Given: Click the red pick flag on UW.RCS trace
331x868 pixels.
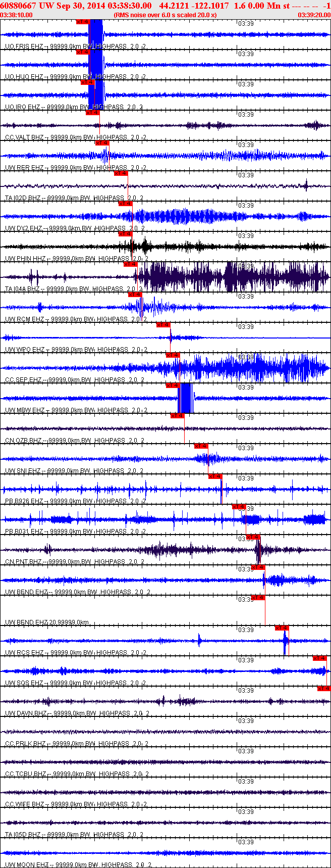Looking at the screenshot, I should point(282,628).
